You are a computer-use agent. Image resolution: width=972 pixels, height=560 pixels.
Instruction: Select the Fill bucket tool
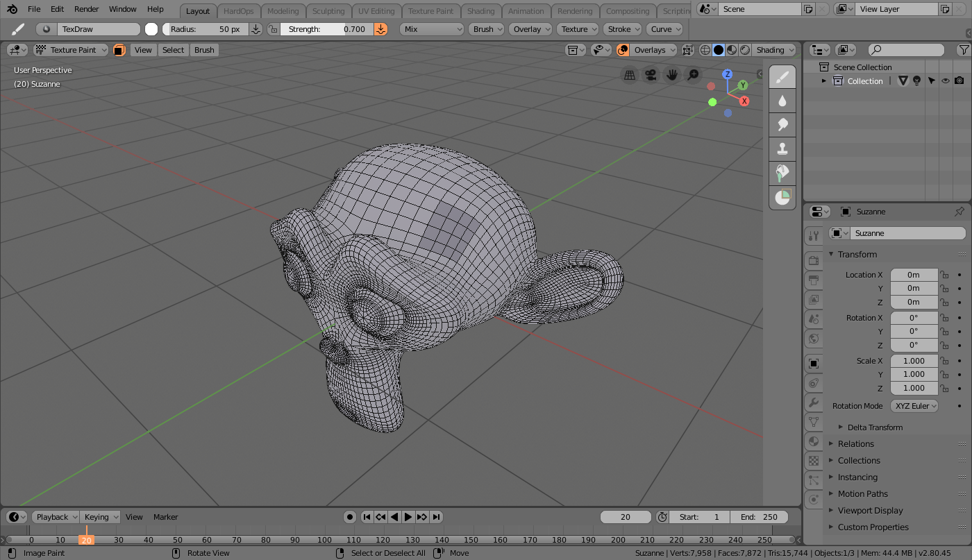(782, 173)
